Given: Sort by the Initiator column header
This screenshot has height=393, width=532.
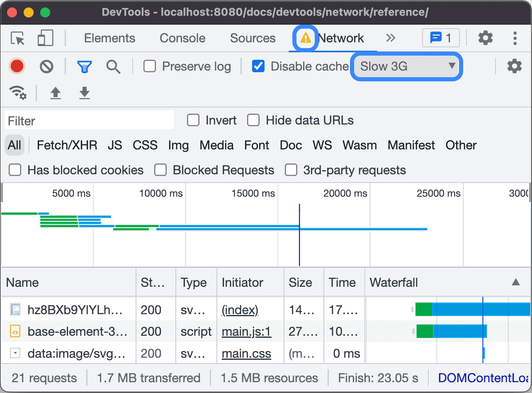Looking at the screenshot, I should 250,283.
